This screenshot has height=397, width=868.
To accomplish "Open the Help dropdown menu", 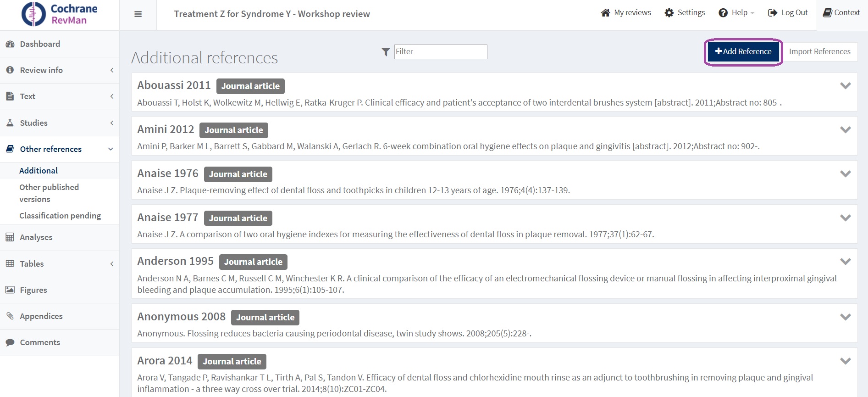I will pos(736,13).
